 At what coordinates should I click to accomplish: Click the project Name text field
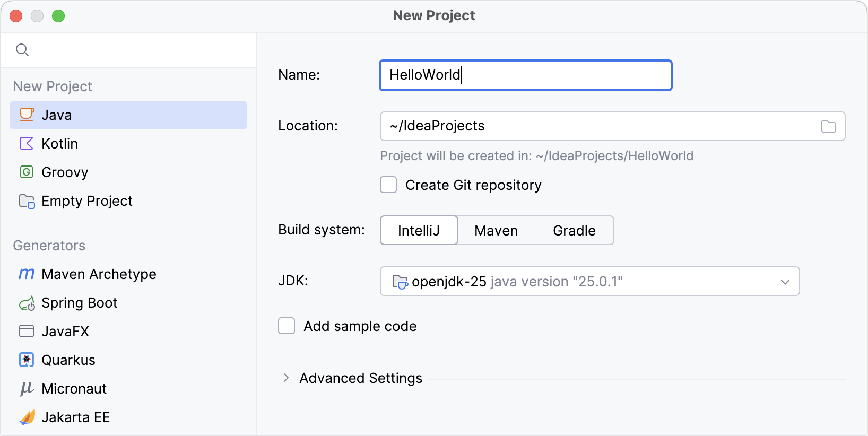(x=525, y=75)
